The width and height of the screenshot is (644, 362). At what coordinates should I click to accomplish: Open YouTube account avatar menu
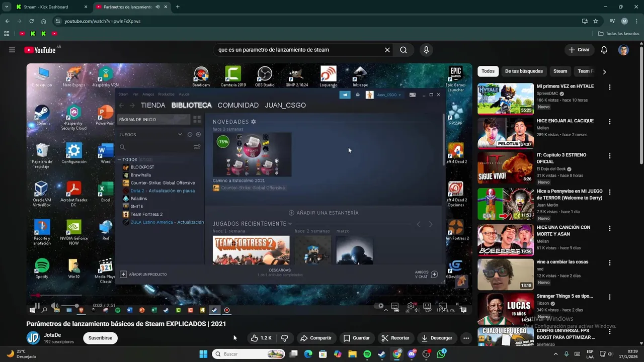(x=623, y=50)
